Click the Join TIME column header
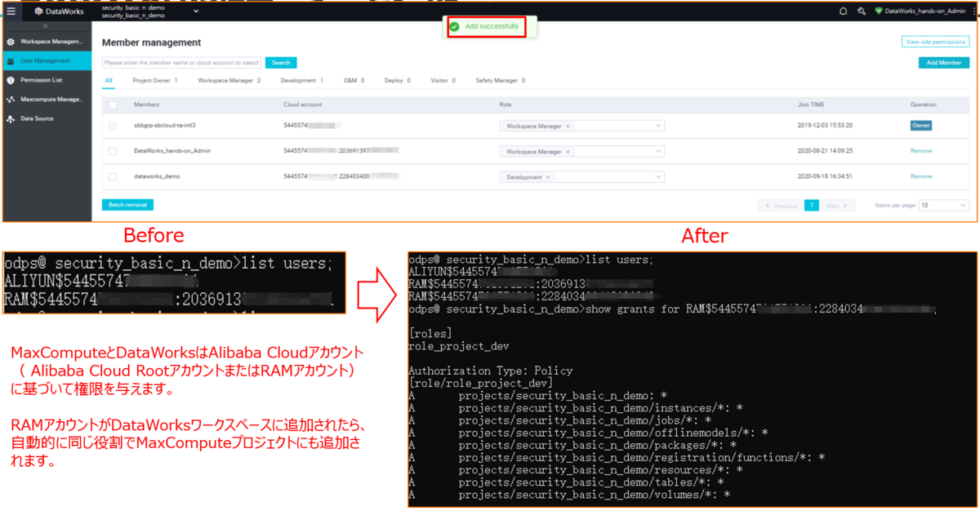Image resolution: width=980 pixels, height=511 pixels. (813, 104)
